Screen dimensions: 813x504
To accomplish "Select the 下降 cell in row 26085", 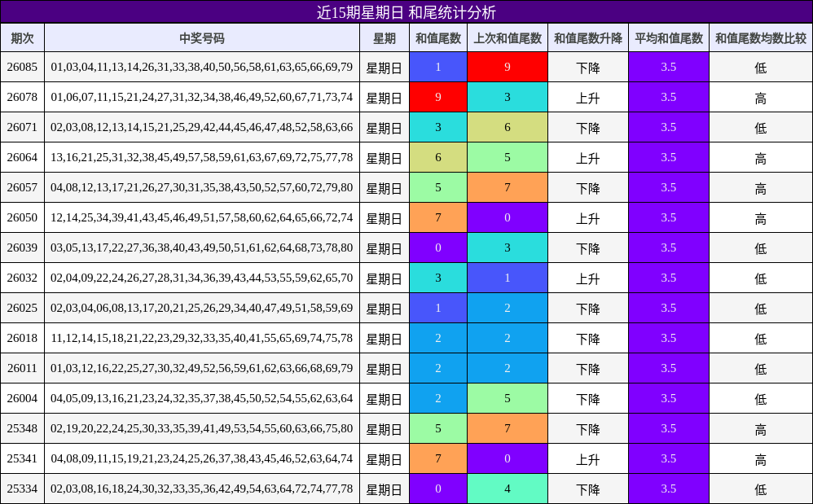I will pos(588,67).
